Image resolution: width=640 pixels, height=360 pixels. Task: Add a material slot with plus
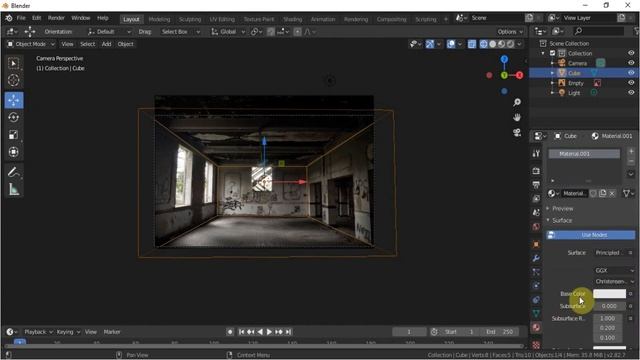[631, 151]
